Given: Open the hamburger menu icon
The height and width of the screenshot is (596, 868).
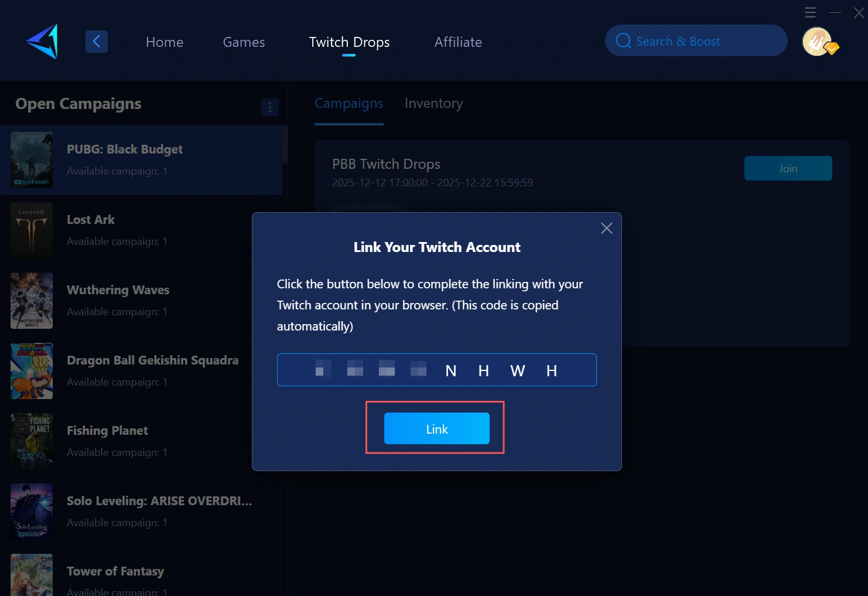Looking at the screenshot, I should click(x=810, y=12).
